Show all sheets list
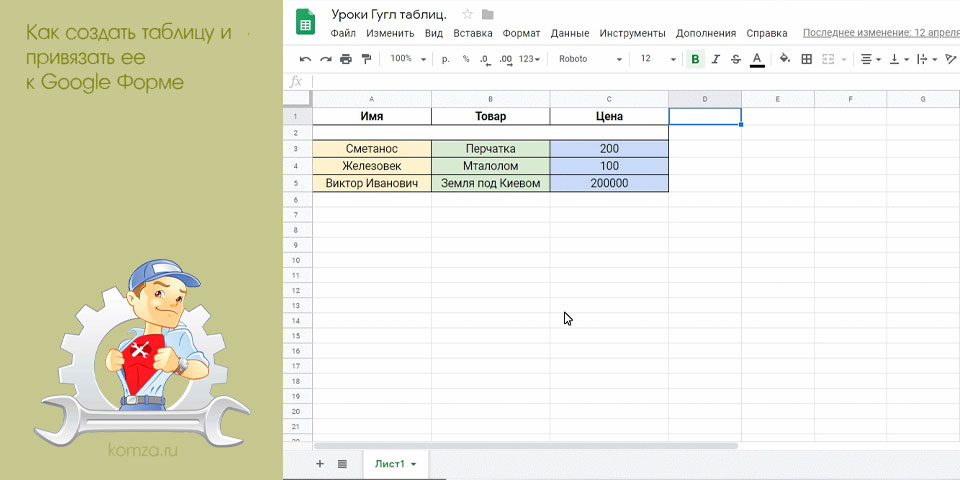Viewport: 960px width, 480px height. 342,464
